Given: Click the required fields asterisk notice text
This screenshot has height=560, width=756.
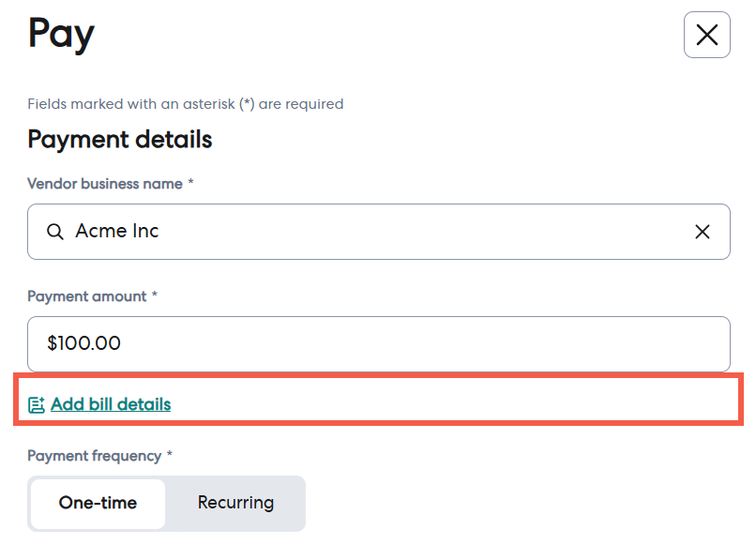Looking at the screenshot, I should pos(186,104).
